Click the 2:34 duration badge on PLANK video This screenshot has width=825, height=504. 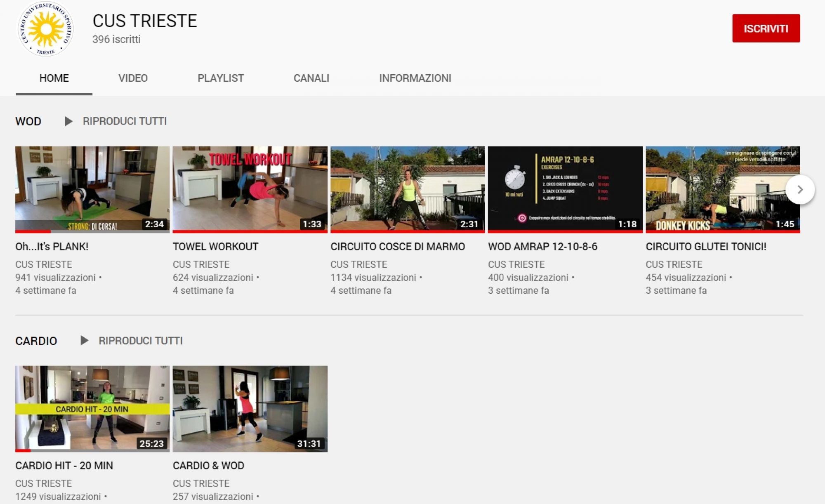click(x=154, y=224)
